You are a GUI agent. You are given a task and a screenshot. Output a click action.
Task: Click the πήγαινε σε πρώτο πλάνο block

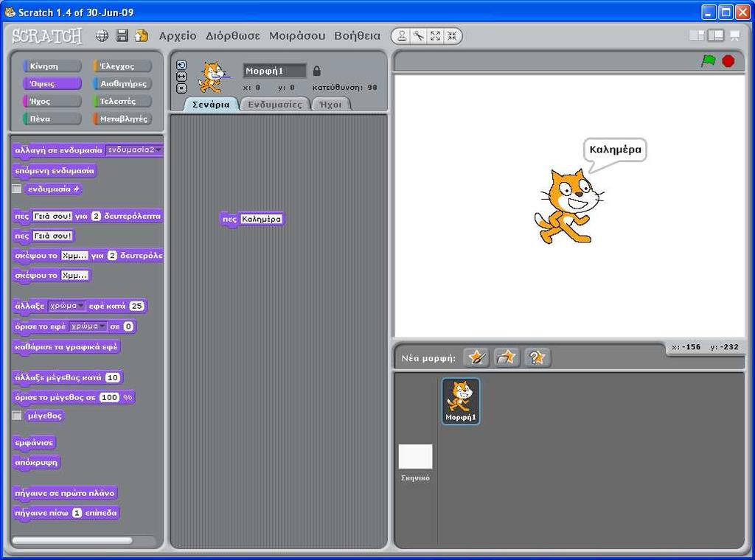[65, 493]
